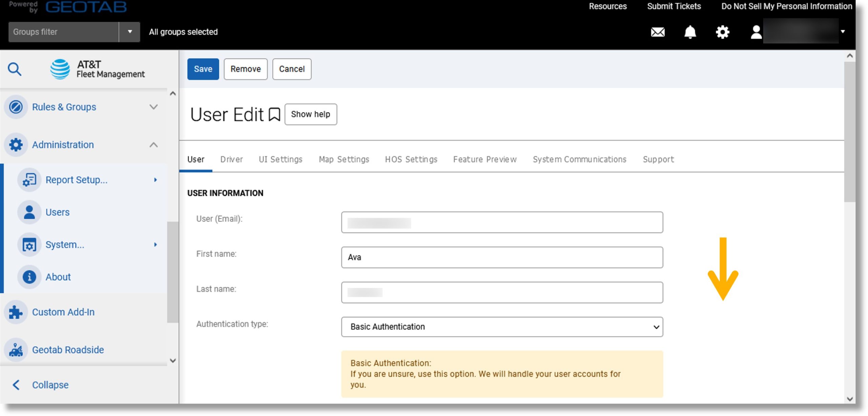Bookmark the User Edit page
This screenshot has height=416, width=868.
274,115
